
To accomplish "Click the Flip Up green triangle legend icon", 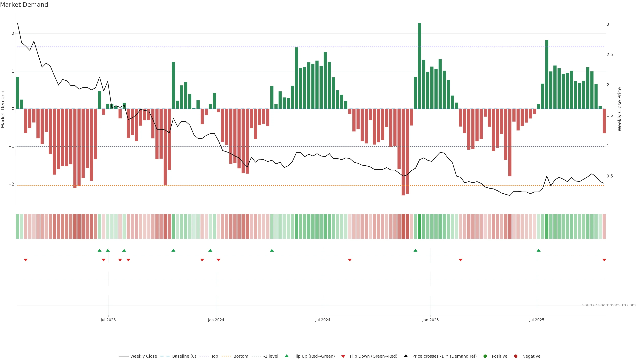I will click(x=286, y=356).
